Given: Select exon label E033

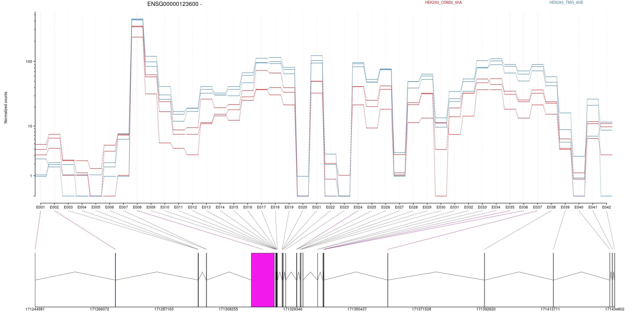Looking at the screenshot, I should tap(482, 207).
